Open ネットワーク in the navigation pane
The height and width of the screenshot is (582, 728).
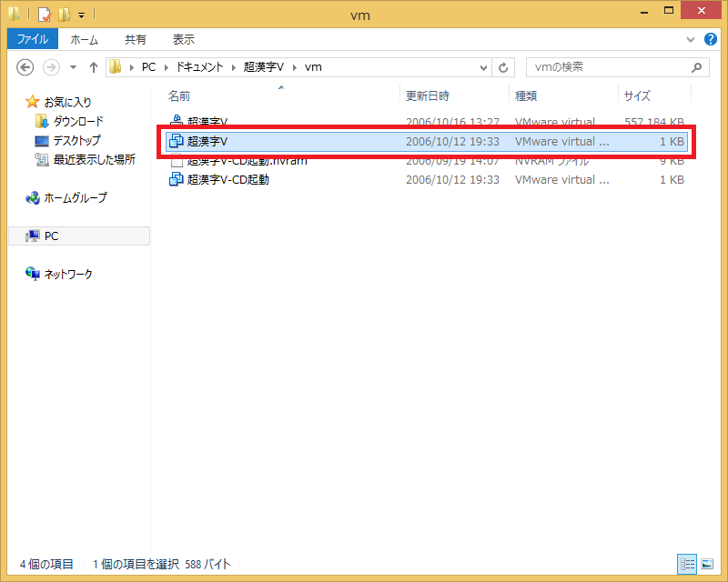pyautogui.click(x=68, y=274)
